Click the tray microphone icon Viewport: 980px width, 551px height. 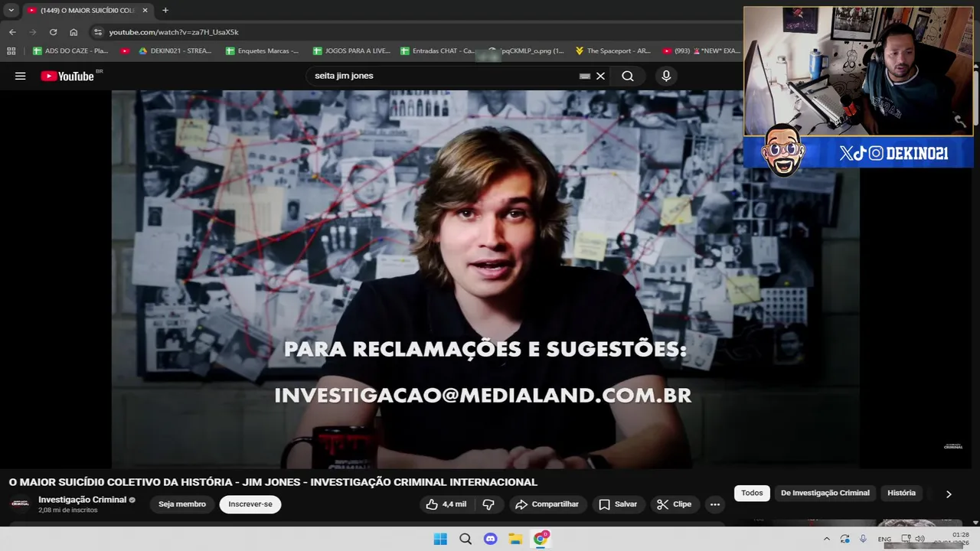click(864, 539)
